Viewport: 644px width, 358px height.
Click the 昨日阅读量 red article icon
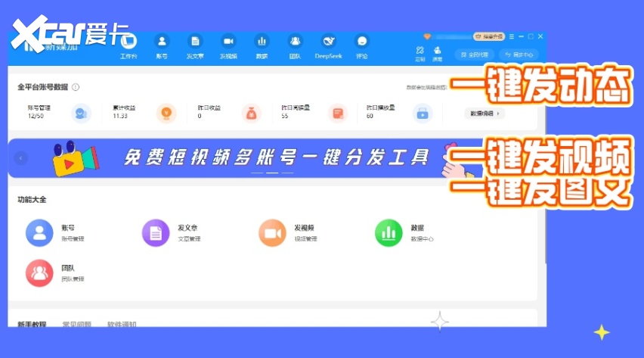[338, 114]
